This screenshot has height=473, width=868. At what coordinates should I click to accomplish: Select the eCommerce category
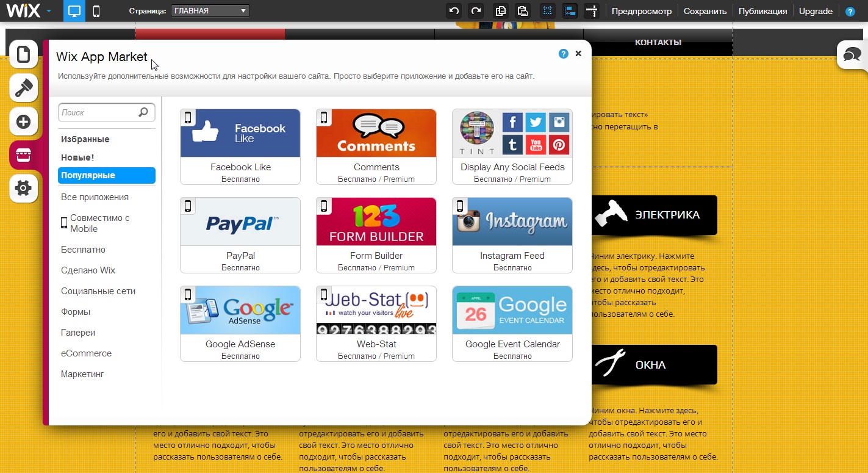[x=86, y=353]
